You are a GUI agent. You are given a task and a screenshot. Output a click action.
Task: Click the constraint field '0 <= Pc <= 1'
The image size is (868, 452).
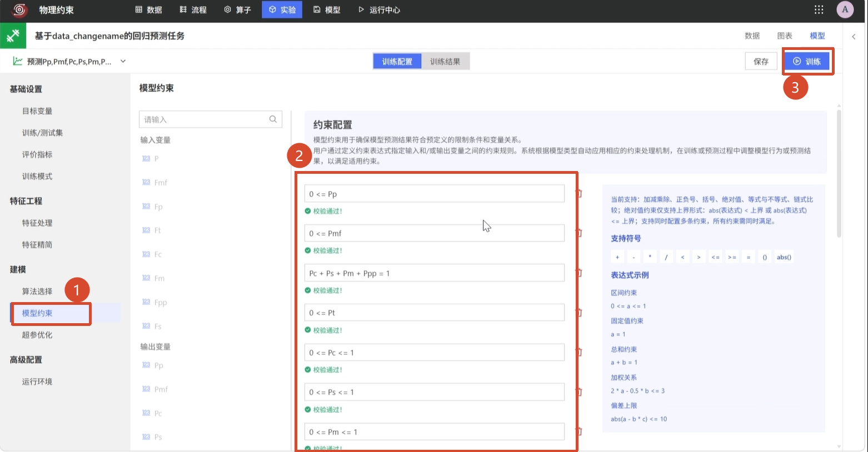tap(435, 353)
